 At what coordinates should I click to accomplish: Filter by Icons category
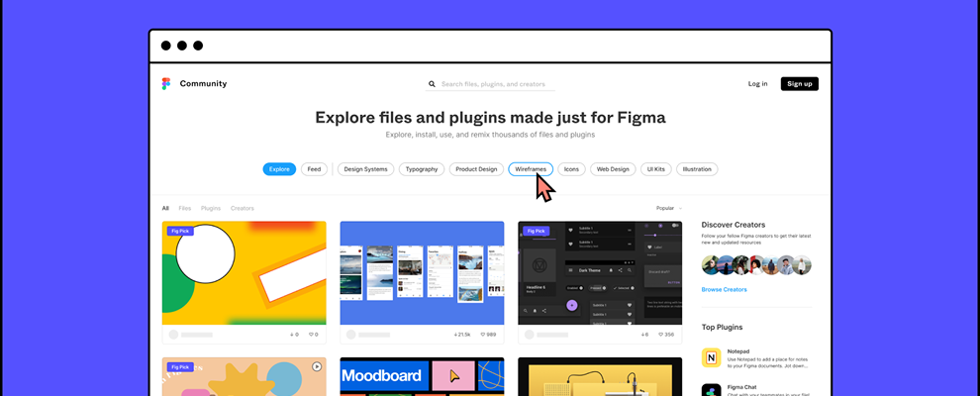tap(572, 169)
